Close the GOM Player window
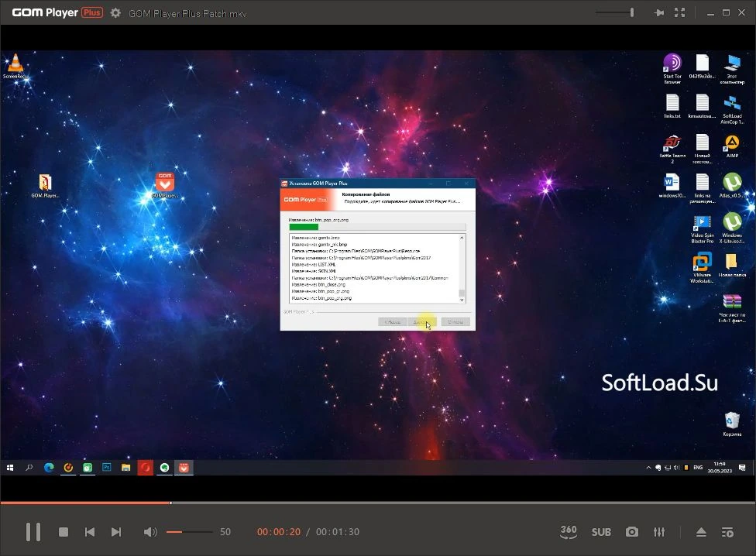This screenshot has height=556, width=756. (x=741, y=12)
